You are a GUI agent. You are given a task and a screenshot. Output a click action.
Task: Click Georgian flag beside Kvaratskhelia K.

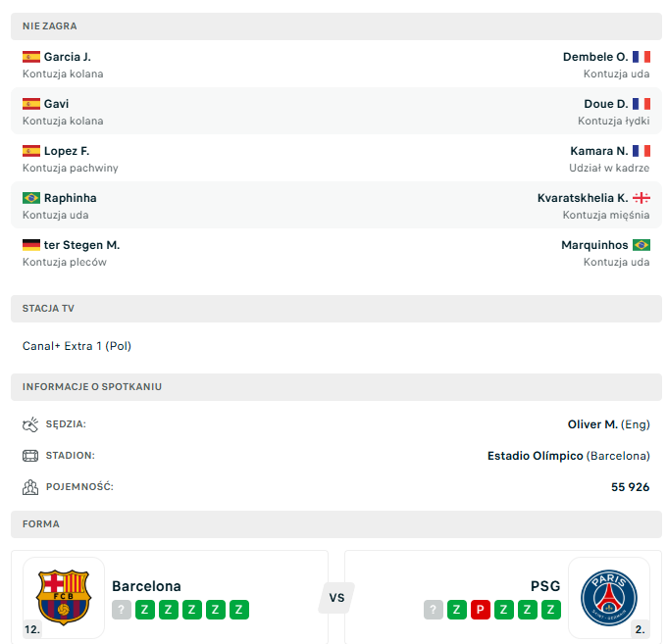point(641,198)
